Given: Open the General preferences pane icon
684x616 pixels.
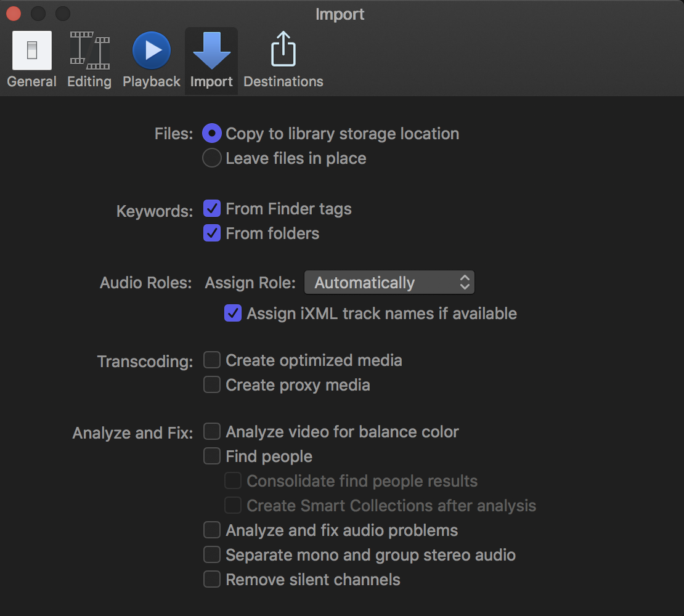Looking at the screenshot, I should [x=32, y=51].
